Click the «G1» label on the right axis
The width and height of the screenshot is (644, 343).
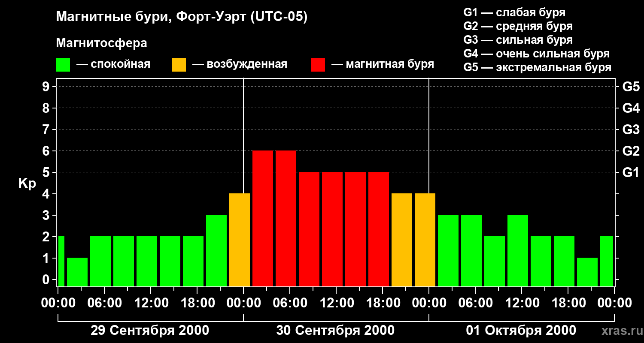pyautogui.click(x=631, y=172)
